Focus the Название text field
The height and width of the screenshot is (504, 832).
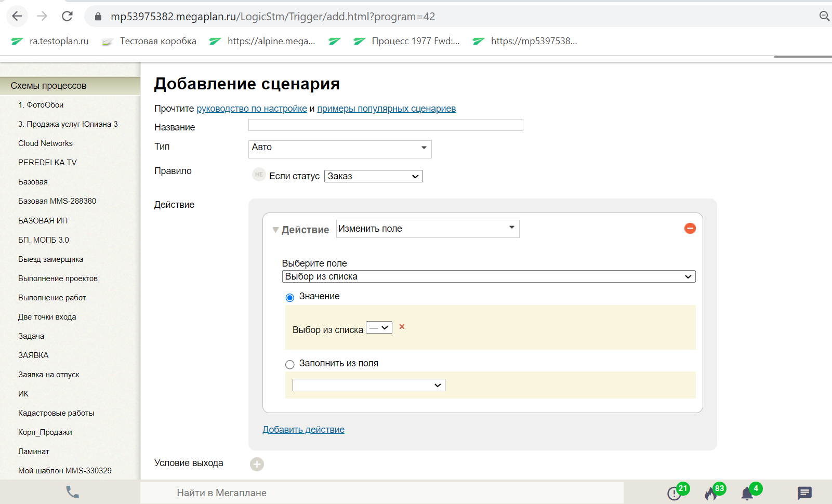[x=386, y=125]
